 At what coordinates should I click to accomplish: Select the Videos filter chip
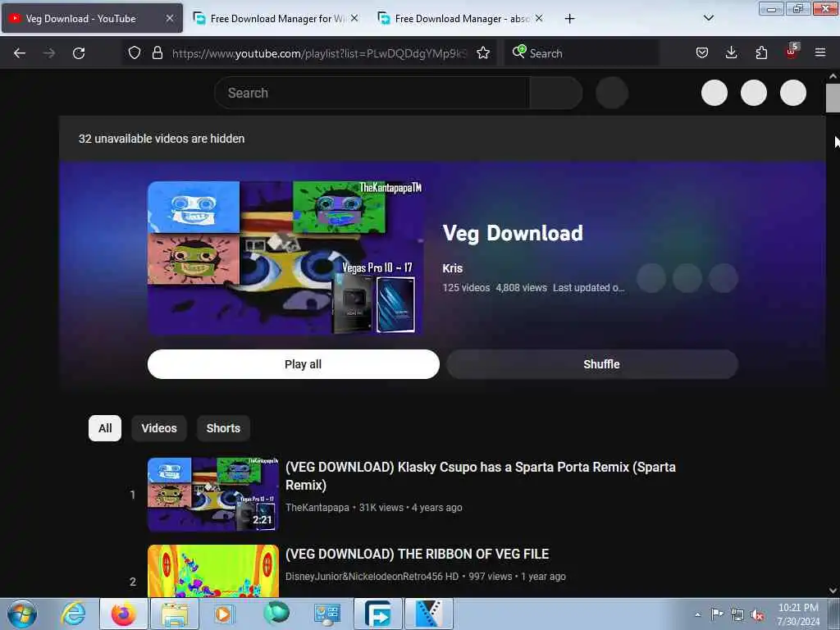pos(159,428)
